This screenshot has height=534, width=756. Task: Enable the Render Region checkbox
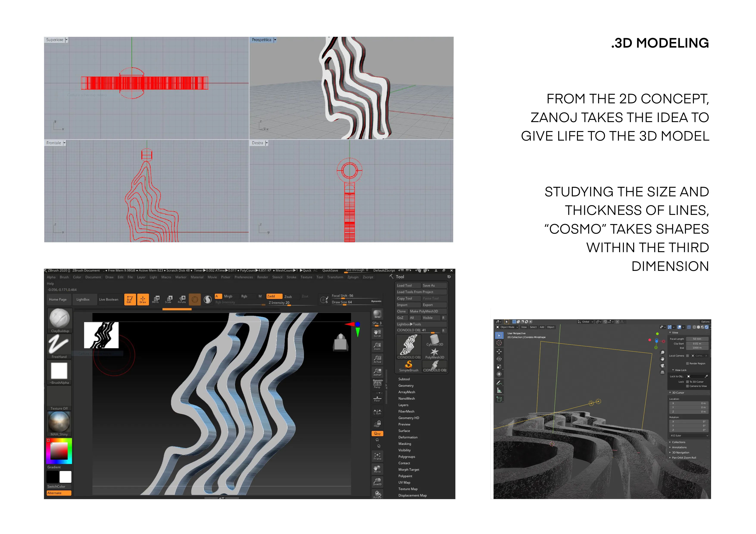point(687,363)
